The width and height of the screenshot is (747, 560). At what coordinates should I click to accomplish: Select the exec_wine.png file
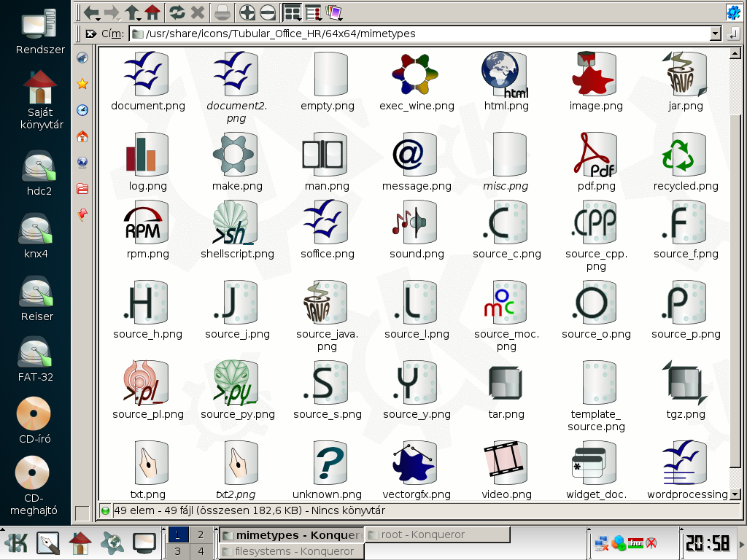[x=417, y=82]
